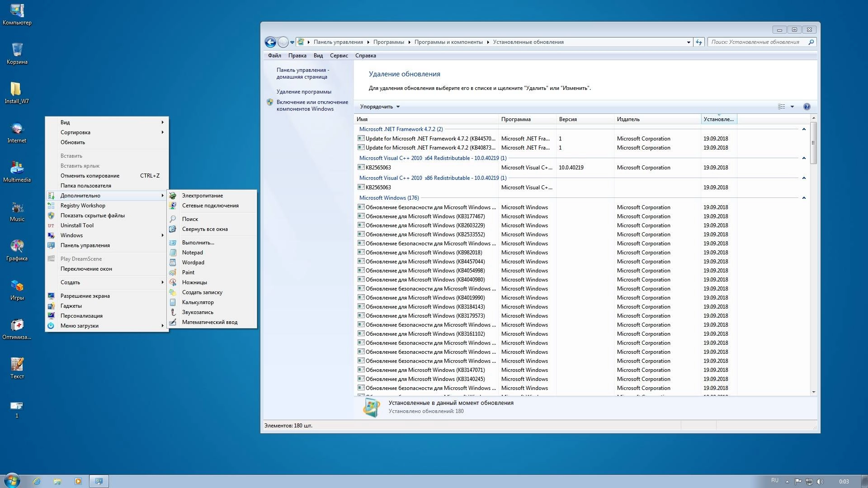Collapse the Microsoft Windows (176) group
This screenshot has height=488, width=868.
coord(804,198)
